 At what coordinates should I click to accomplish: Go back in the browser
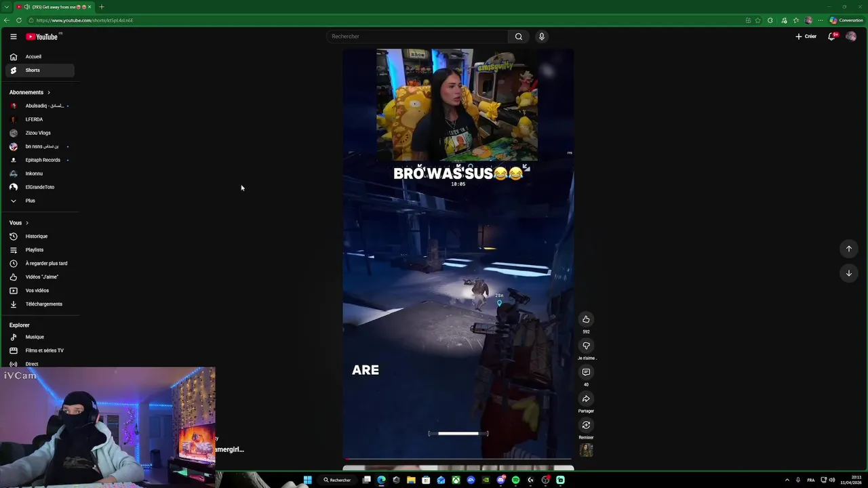[x=7, y=20]
